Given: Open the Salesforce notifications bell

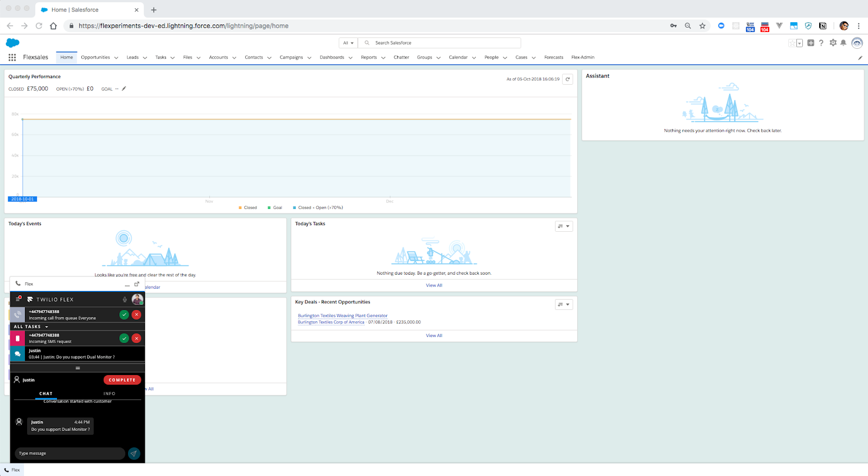Looking at the screenshot, I should (843, 43).
